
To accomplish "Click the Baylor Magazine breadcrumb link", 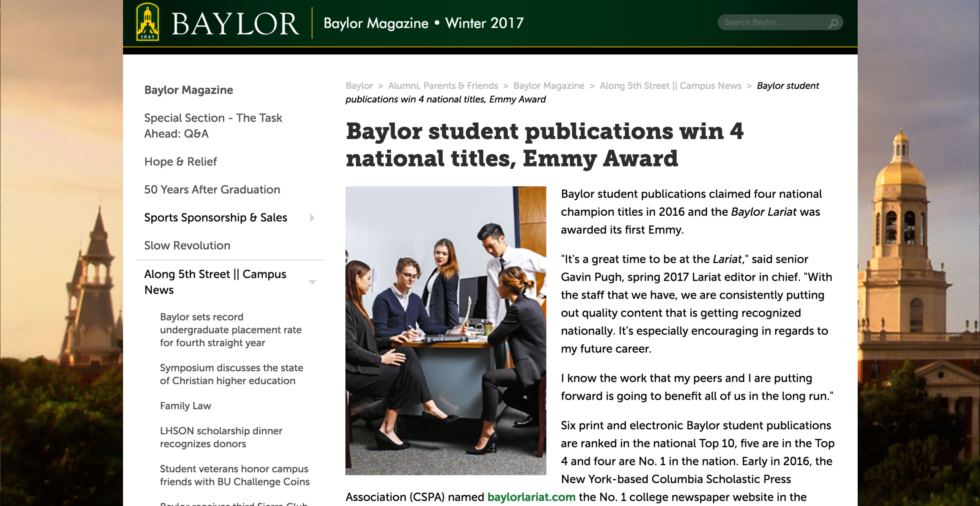I will [x=549, y=86].
